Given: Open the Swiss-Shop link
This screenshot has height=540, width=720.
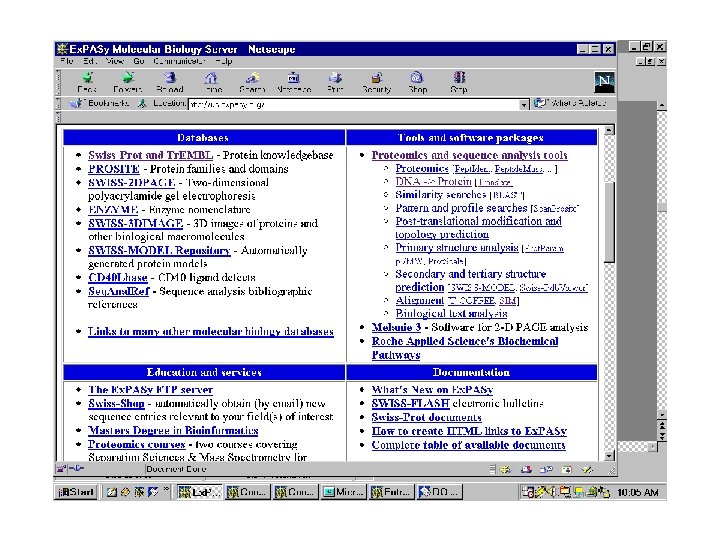Looking at the screenshot, I should point(116,404).
